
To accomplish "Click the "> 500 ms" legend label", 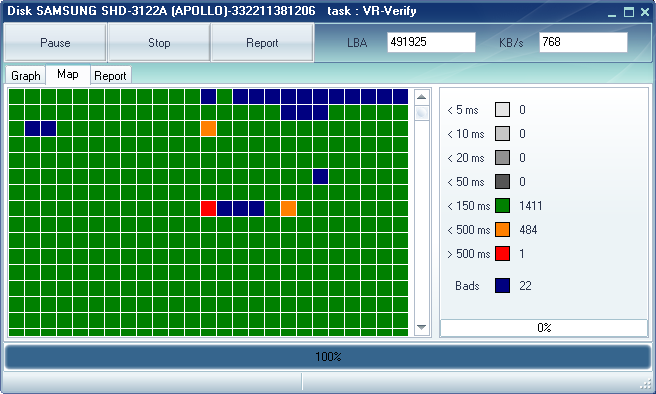I will [x=469, y=254].
